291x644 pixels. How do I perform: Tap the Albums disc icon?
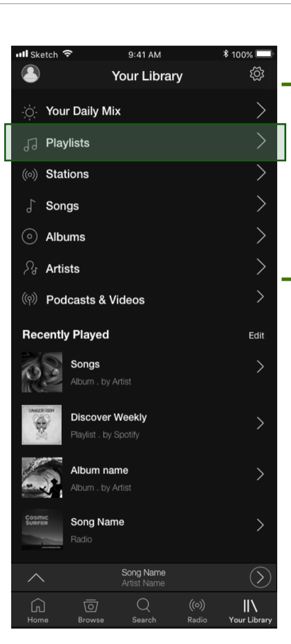coord(29,237)
